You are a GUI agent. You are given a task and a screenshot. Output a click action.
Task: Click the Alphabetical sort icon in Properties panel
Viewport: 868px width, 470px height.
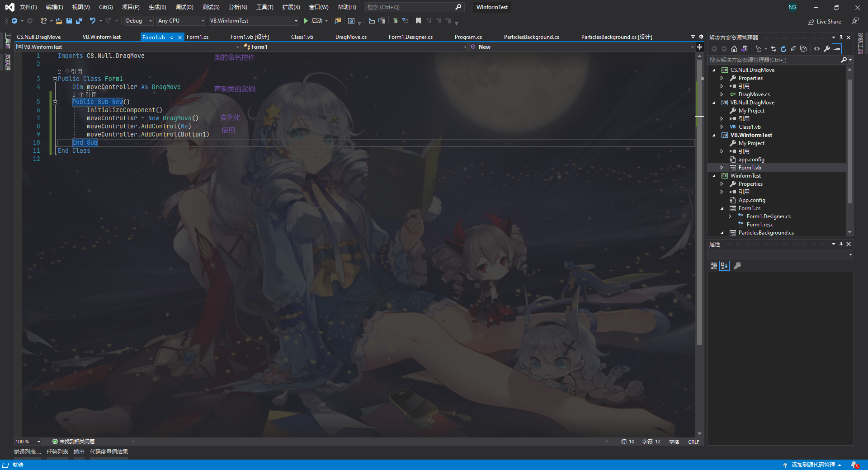tap(724, 266)
